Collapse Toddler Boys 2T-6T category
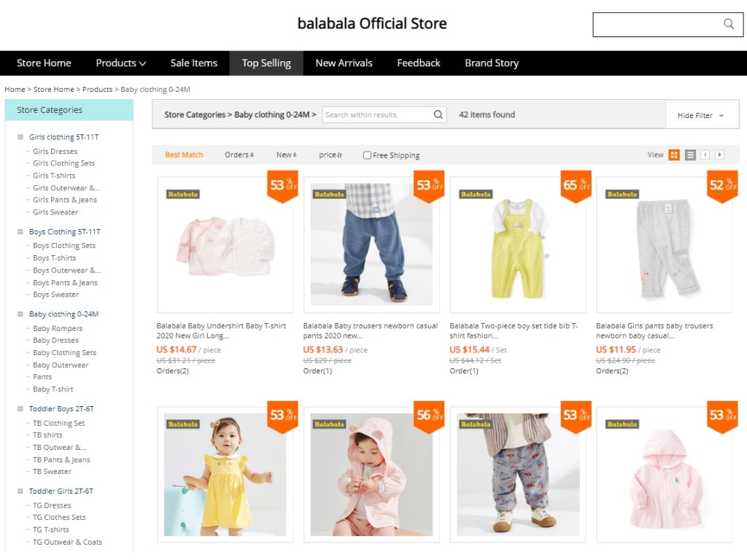The image size is (747, 560). point(20,409)
